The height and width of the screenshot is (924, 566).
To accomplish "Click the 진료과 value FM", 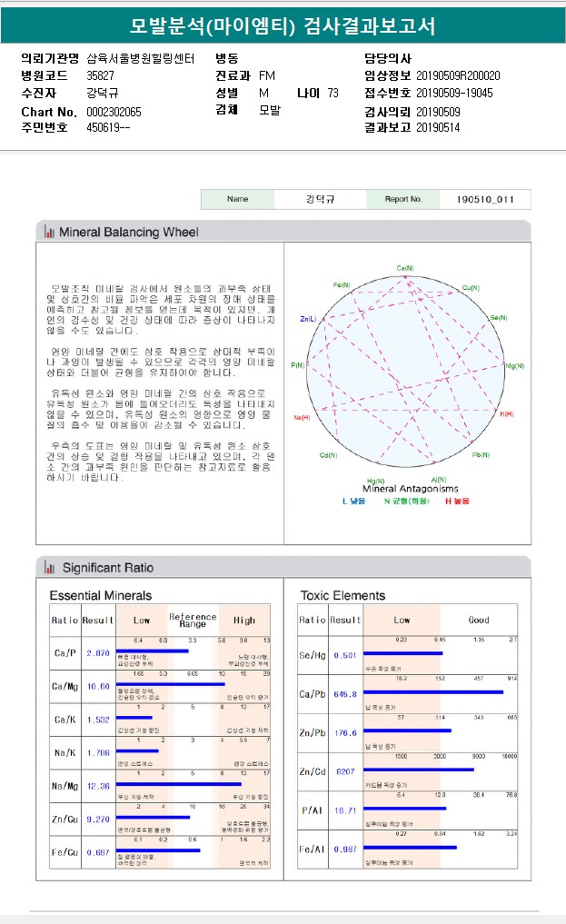I will (267, 75).
